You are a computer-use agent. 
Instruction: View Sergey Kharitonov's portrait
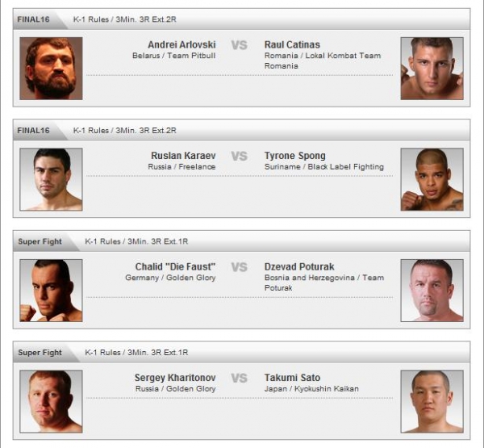tap(51, 401)
